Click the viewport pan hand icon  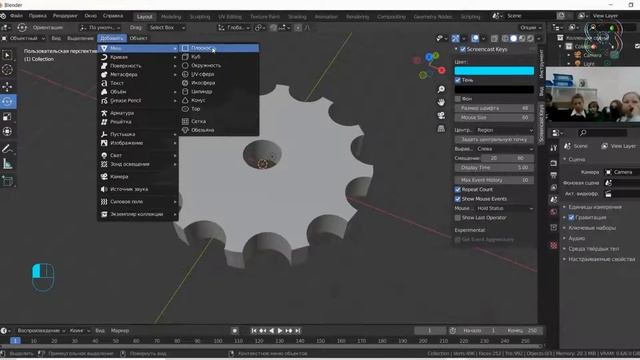pyautogui.click(x=441, y=102)
